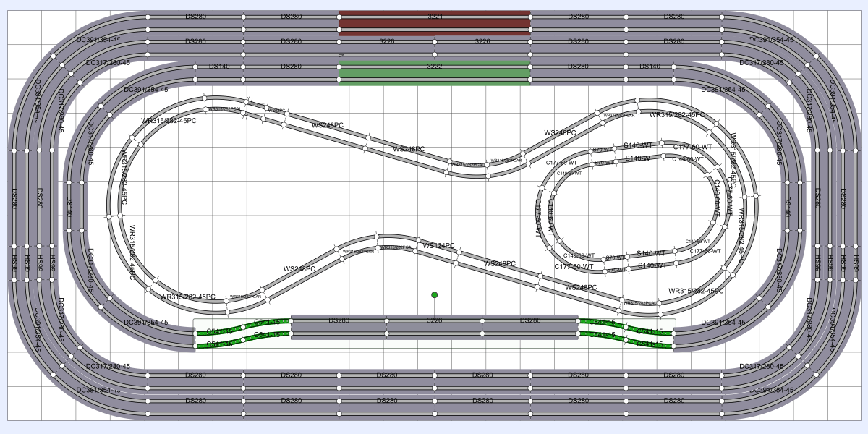Image resolution: width=868 pixels, height=434 pixels.
Task: Click the 3226 label in the bottom station
Action: pyautogui.click(x=434, y=320)
